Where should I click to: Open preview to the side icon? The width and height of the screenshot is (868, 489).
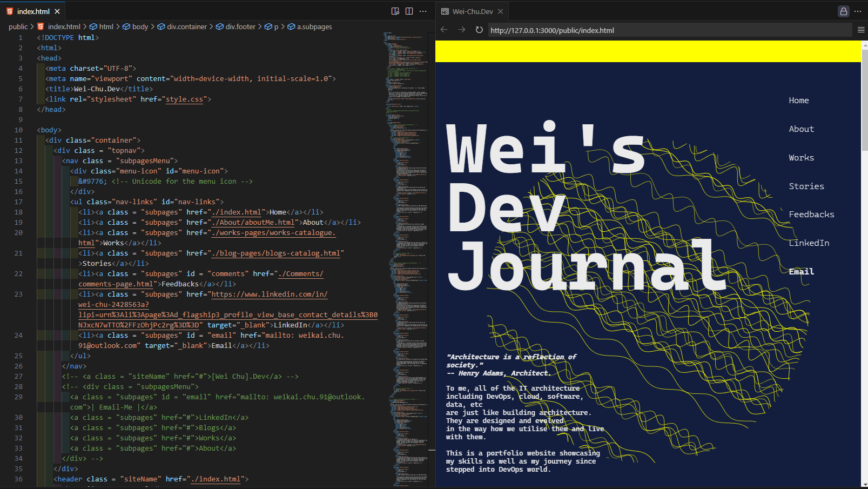395,11
